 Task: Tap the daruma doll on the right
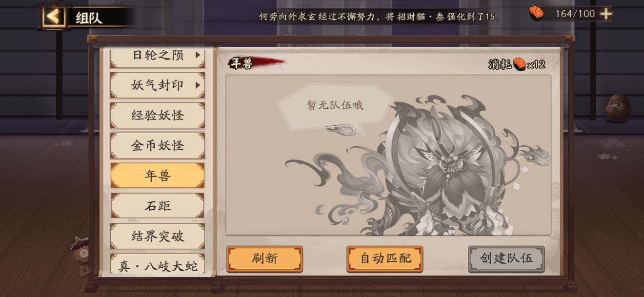coord(618,108)
